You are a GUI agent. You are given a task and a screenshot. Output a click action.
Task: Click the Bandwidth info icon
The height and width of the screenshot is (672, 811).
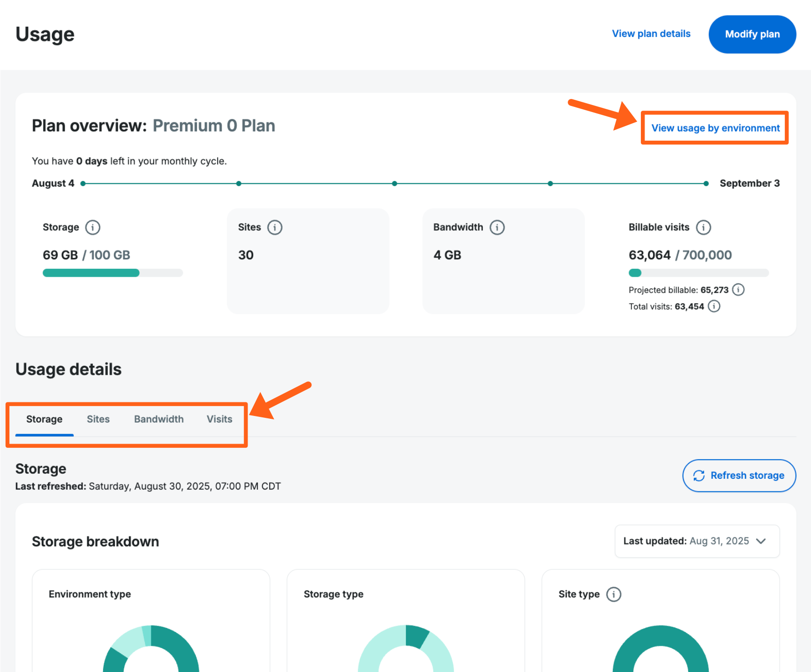497,227
